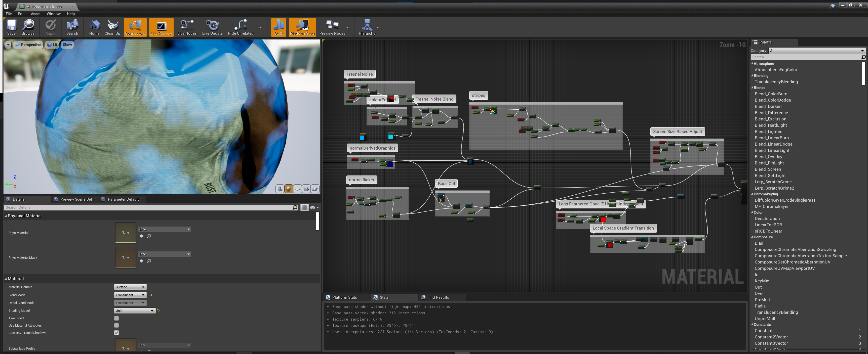Click the Show viewport button
This screenshot has height=354, width=868.
(x=67, y=45)
